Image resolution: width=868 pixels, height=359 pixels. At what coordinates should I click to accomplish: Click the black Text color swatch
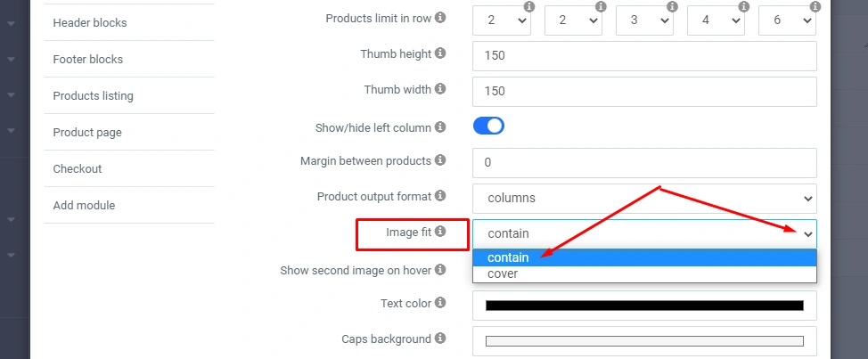[x=644, y=306]
